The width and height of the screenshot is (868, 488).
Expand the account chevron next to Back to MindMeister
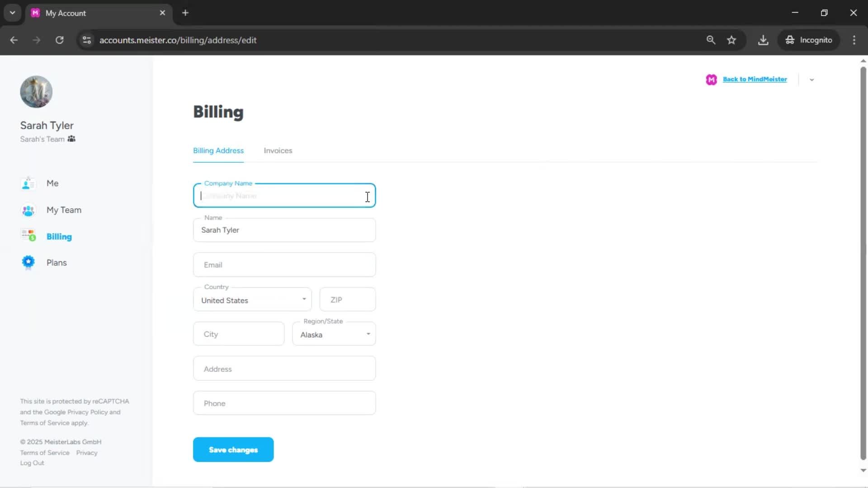coord(811,80)
